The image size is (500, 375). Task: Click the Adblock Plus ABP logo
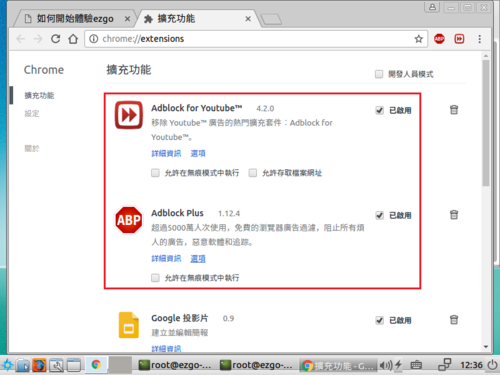[x=129, y=220]
